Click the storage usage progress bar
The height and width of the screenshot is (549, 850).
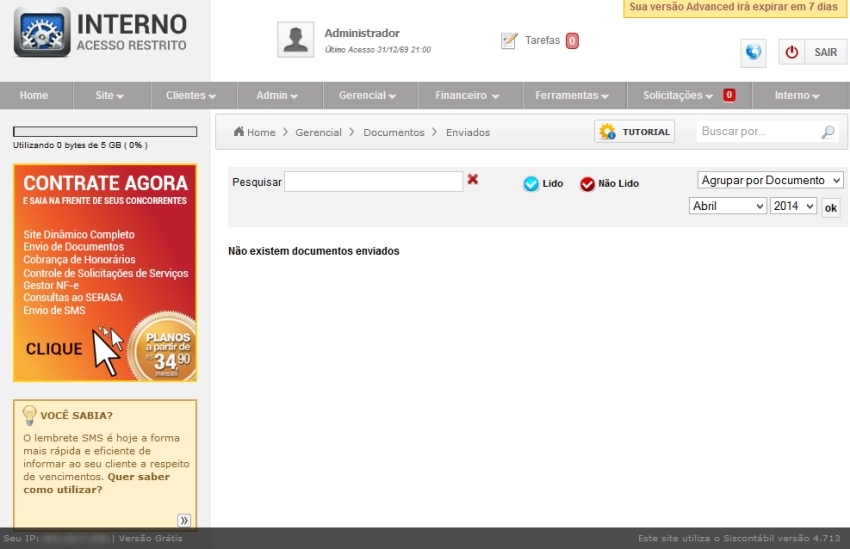click(x=105, y=131)
